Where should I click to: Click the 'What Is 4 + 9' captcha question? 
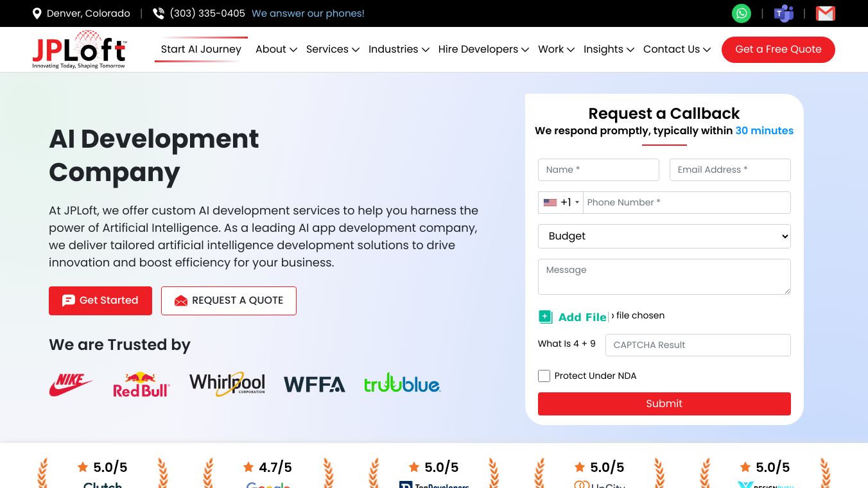tap(567, 344)
